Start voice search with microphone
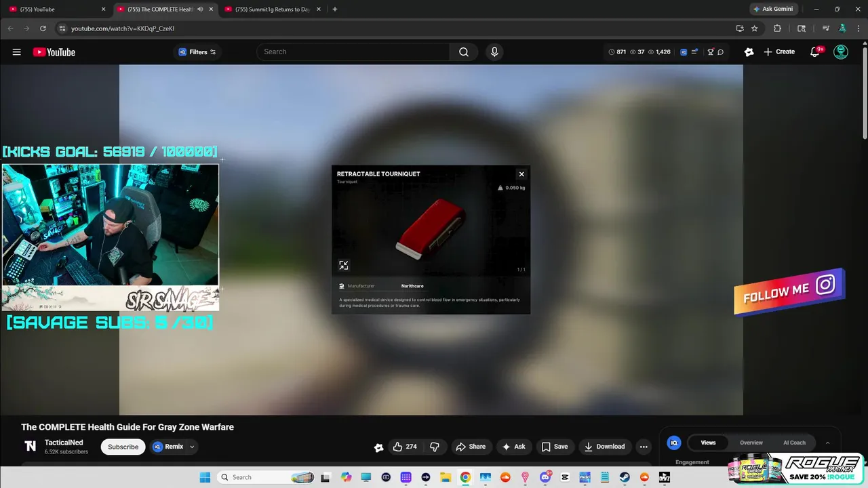 (x=494, y=52)
